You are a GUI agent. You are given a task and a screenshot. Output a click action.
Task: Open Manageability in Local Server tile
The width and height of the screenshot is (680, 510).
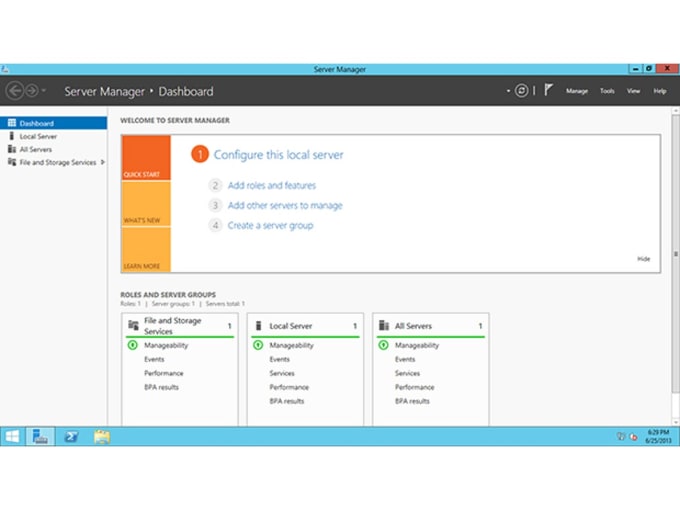click(291, 345)
